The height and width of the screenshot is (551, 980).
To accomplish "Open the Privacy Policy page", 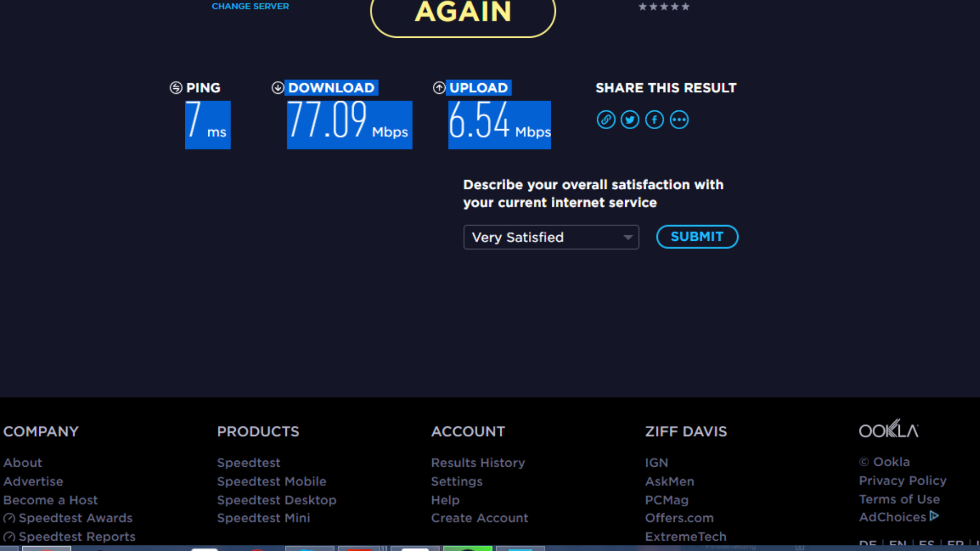I will pyautogui.click(x=902, y=481).
